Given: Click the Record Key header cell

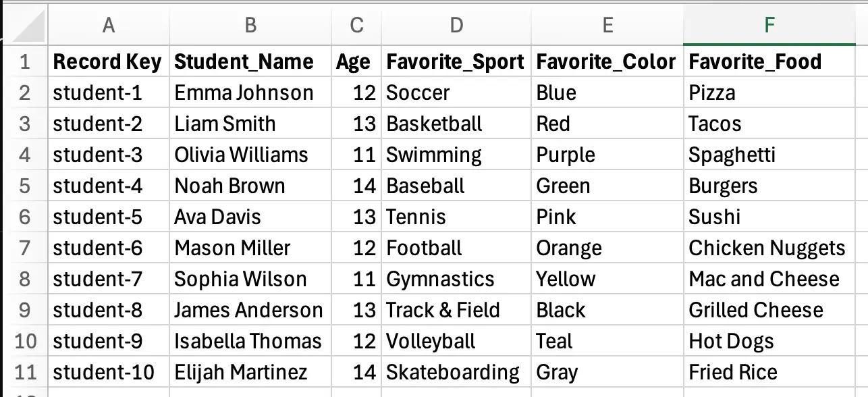Looking at the screenshot, I should [x=108, y=61].
